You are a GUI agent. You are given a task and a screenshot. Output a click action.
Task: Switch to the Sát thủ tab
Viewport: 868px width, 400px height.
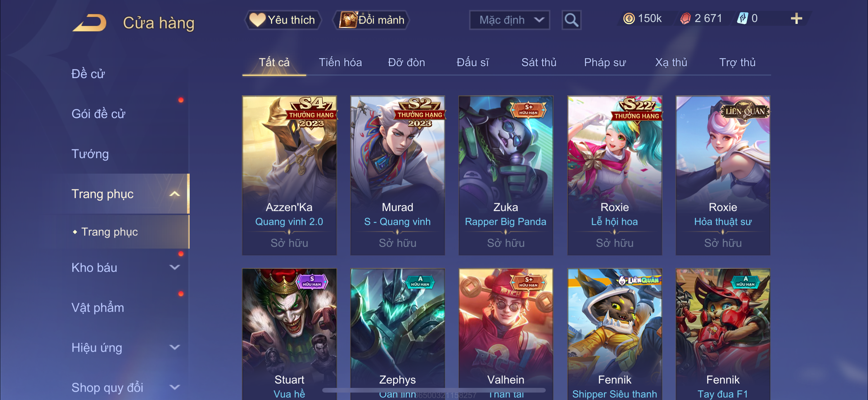[538, 62]
